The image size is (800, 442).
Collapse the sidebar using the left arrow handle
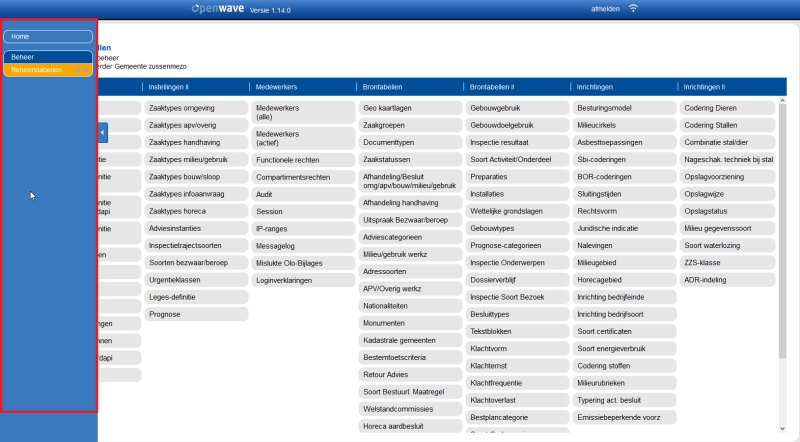(x=103, y=133)
